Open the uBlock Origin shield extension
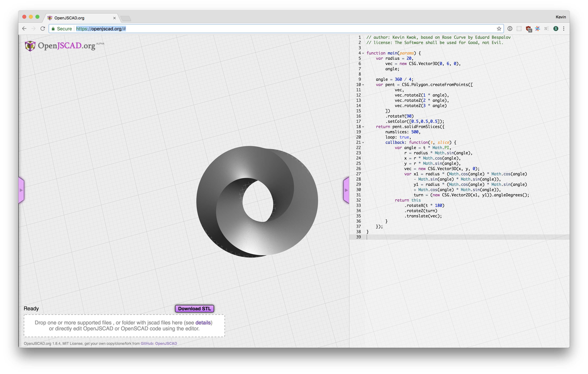This screenshot has width=588, height=374. pos(528,29)
